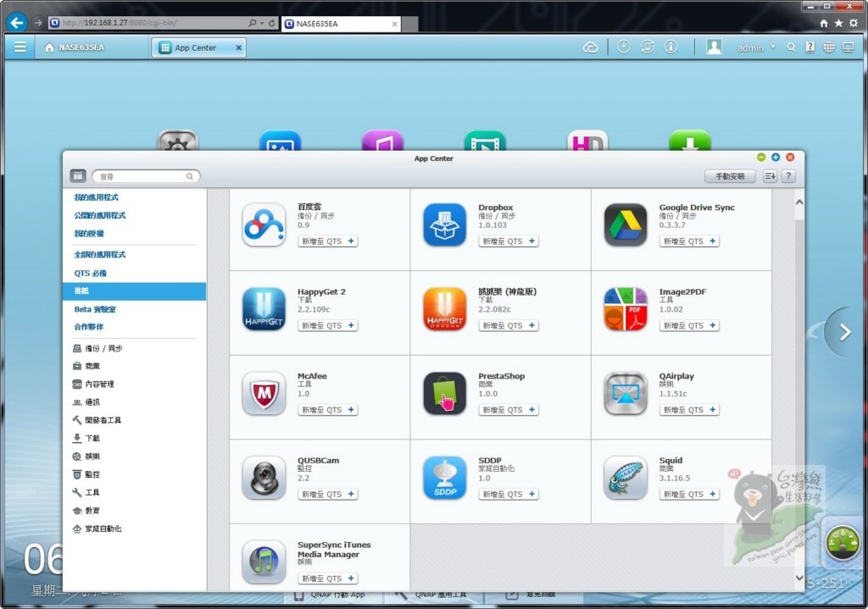Open the 家庭自動化 category
This screenshot has height=609, width=868.
[97, 529]
